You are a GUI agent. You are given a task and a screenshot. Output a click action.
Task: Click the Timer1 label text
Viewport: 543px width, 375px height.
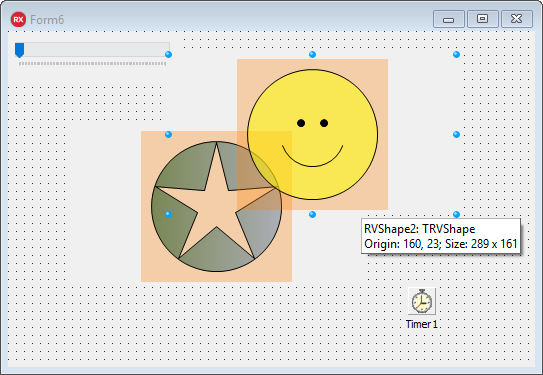coord(421,324)
